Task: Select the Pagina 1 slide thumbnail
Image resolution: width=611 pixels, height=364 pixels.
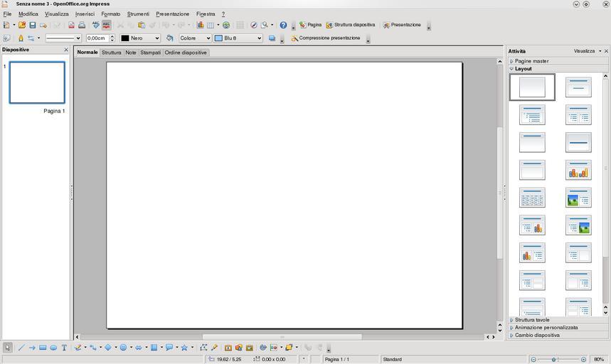Action: [37, 82]
